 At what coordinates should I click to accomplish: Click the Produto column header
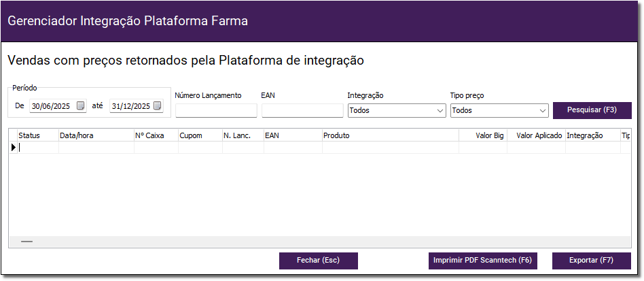pyautogui.click(x=391, y=136)
